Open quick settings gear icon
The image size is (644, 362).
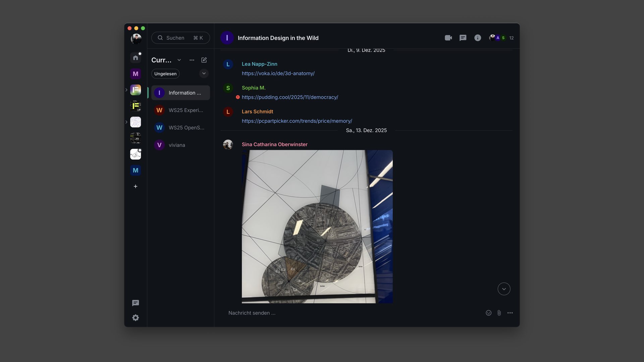pyautogui.click(x=136, y=318)
